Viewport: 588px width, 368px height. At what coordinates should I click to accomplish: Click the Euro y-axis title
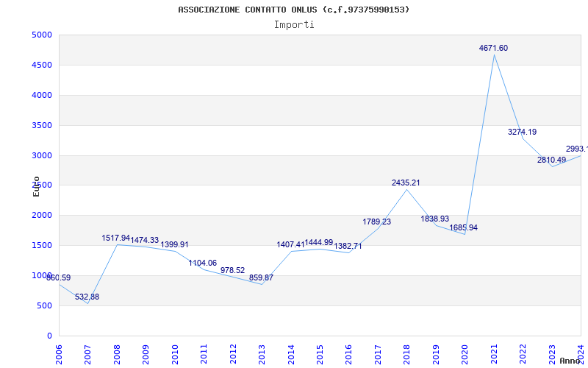36,187
